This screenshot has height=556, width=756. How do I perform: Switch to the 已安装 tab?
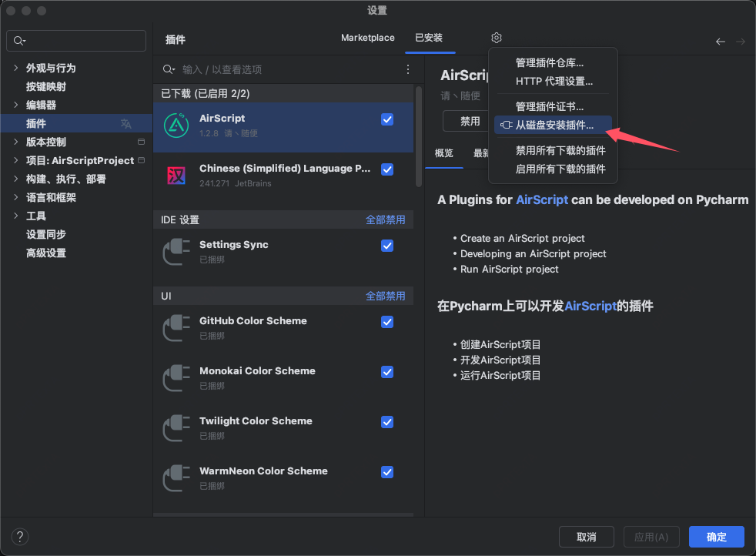pyautogui.click(x=429, y=38)
